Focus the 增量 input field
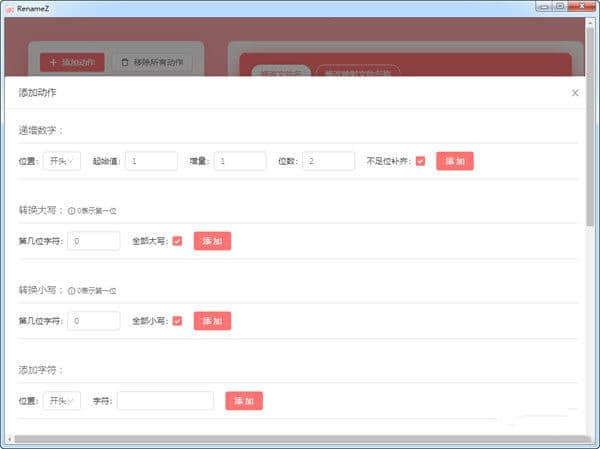The width and height of the screenshot is (600, 449). [x=240, y=161]
